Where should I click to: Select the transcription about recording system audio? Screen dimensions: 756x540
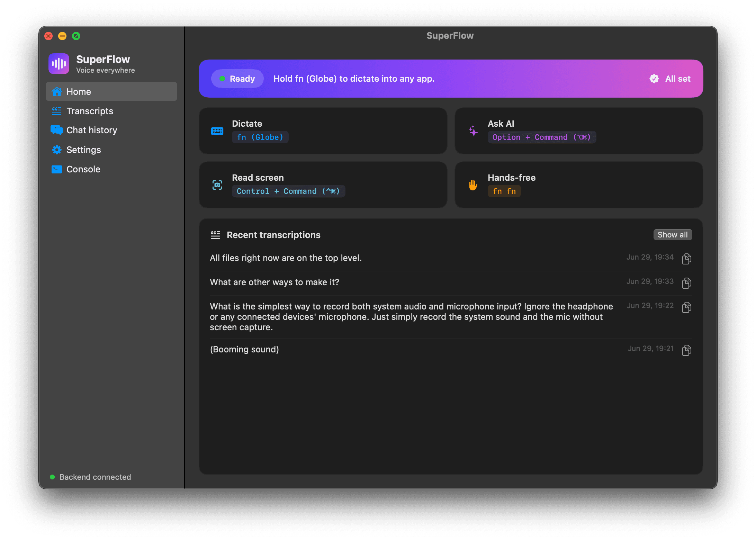(411, 317)
